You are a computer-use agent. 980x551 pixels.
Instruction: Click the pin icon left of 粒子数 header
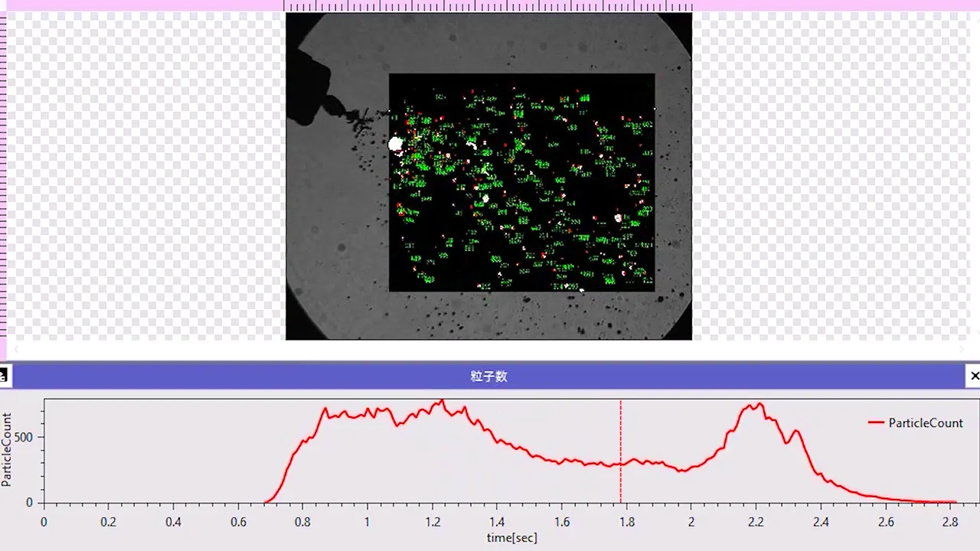point(4,376)
